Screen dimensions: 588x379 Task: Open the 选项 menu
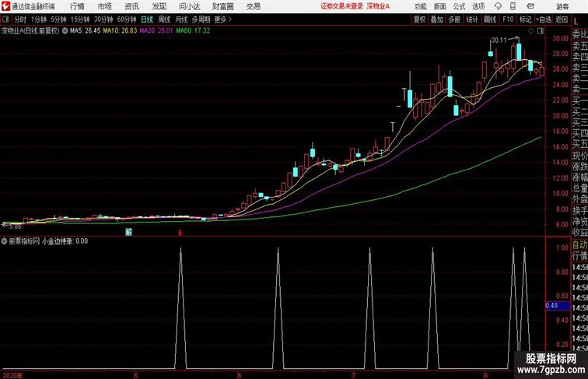point(478,6)
